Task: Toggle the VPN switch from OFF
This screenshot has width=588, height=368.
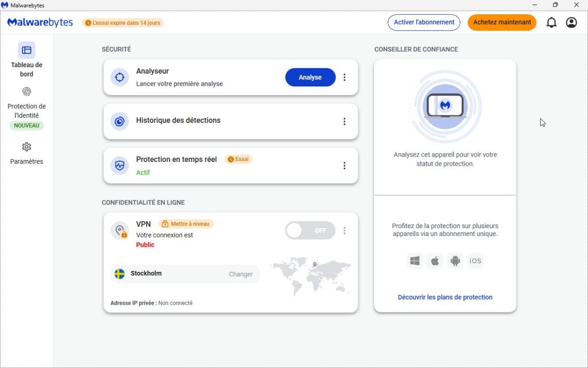Action: tap(310, 230)
